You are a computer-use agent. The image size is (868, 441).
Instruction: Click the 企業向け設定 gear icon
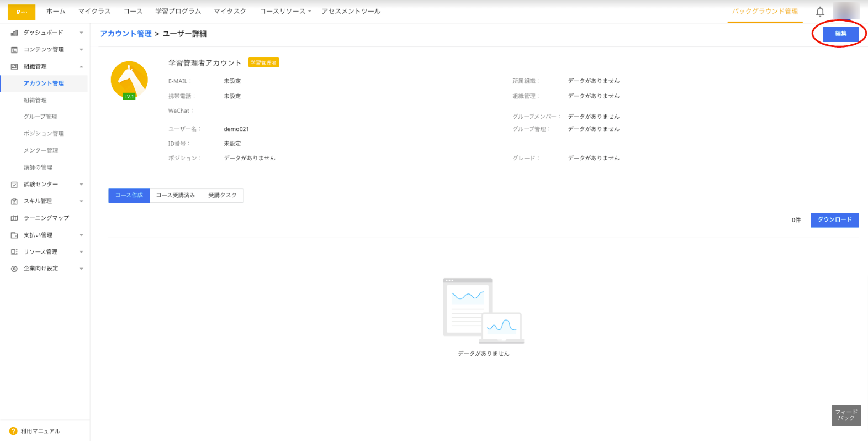[14, 269]
